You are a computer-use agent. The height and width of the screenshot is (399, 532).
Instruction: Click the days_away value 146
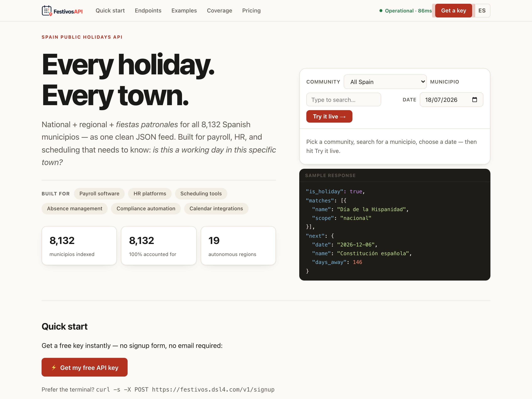(x=357, y=262)
